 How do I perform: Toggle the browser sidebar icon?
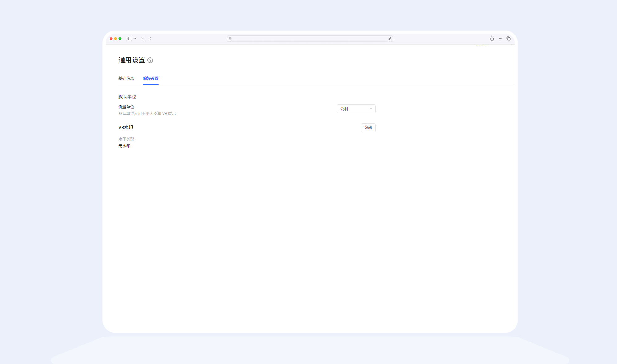pyautogui.click(x=129, y=39)
